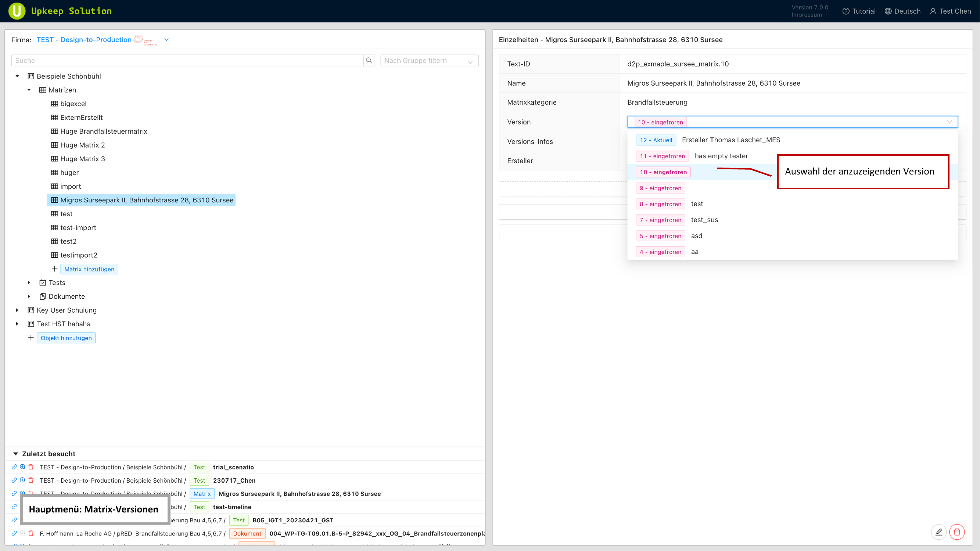Click into the Suche search field

pos(187,61)
